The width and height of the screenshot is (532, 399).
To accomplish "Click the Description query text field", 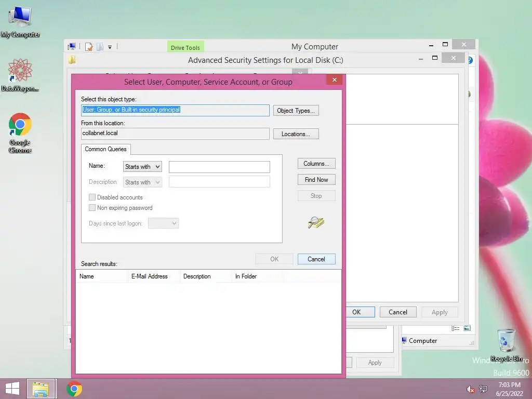I will click(x=219, y=182).
